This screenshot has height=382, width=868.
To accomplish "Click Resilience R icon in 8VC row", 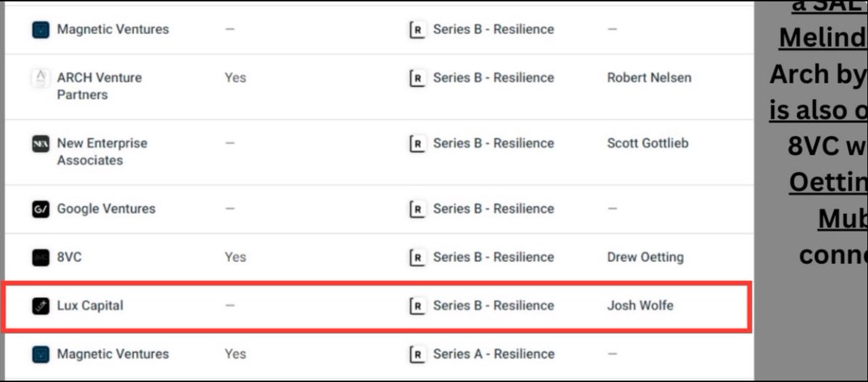I will 417,257.
